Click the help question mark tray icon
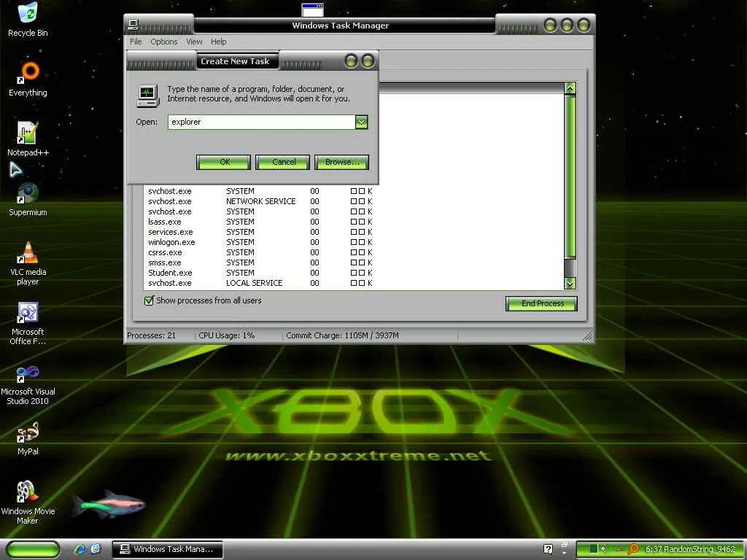The image size is (747, 560). [548, 549]
